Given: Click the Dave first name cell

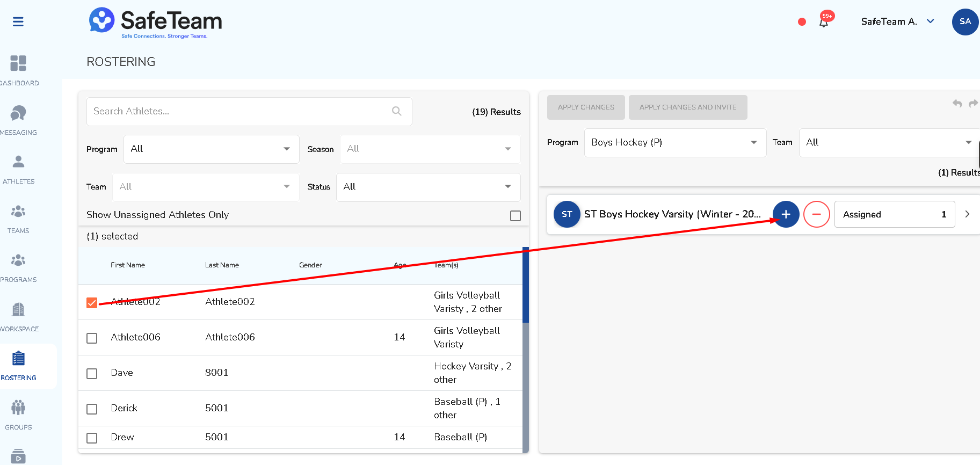Looking at the screenshot, I should (x=122, y=373).
